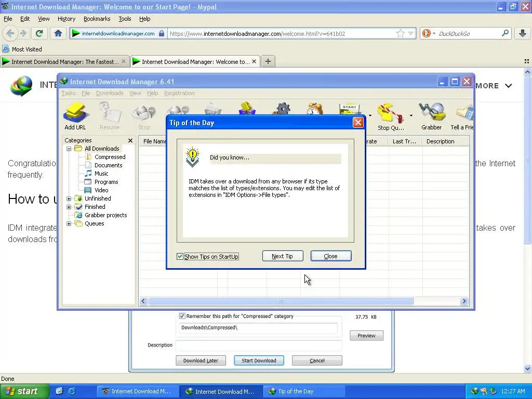Click the Start Queue icon in IDM toolbar
This screenshot has height=399, width=532.
pos(350,109)
